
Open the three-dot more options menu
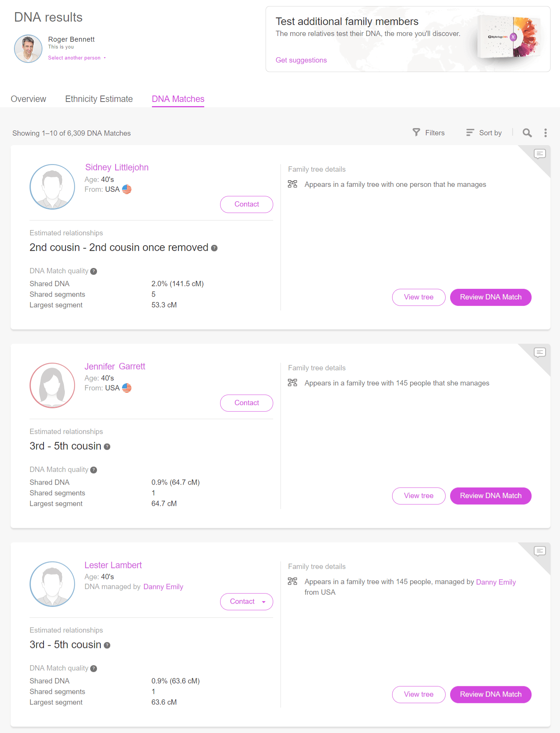545,133
